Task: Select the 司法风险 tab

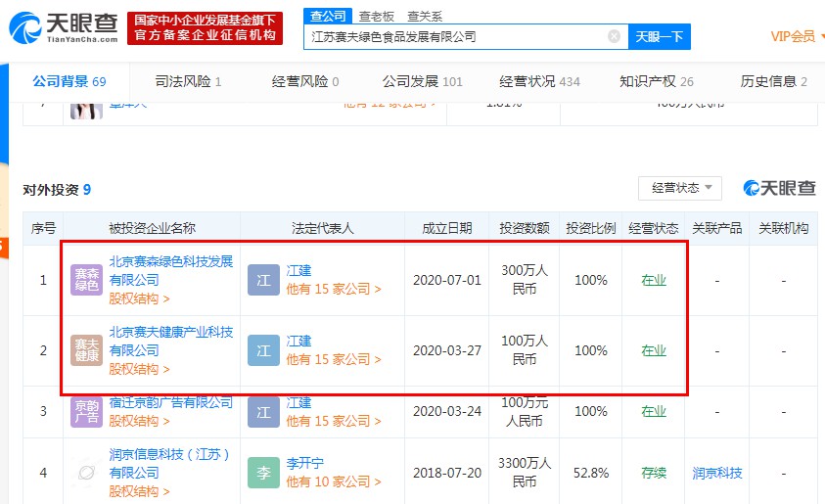Action: (x=188, y=81)
